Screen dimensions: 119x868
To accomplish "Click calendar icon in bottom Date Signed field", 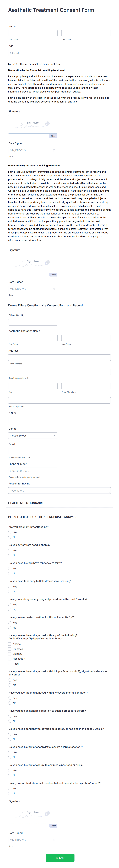I will [x=54, y=840].
